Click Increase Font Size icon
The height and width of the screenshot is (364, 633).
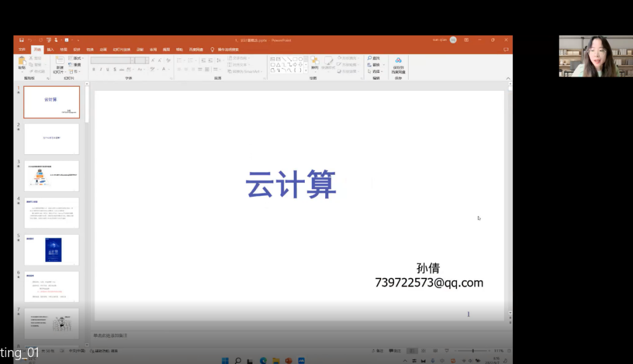pos(153,60)
